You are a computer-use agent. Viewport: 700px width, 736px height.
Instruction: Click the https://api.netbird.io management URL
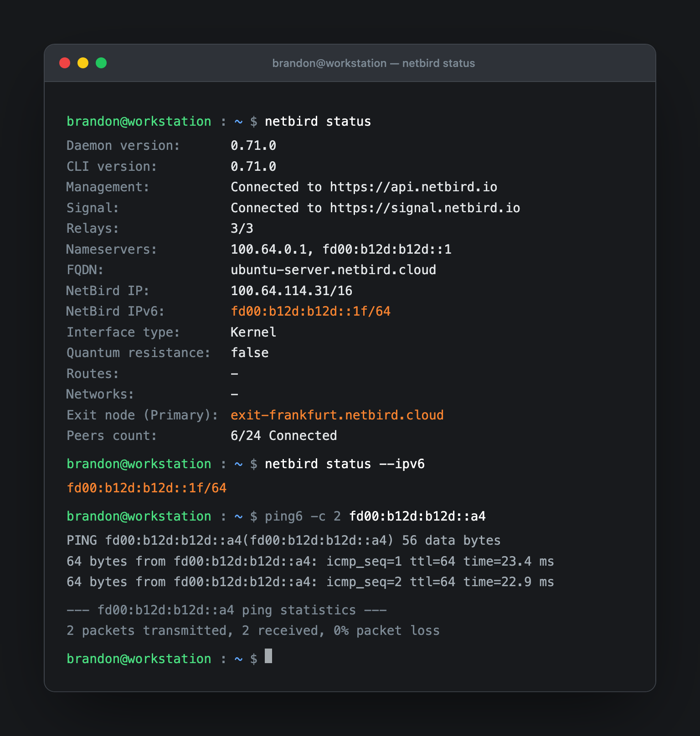click(x=413, y=187)
